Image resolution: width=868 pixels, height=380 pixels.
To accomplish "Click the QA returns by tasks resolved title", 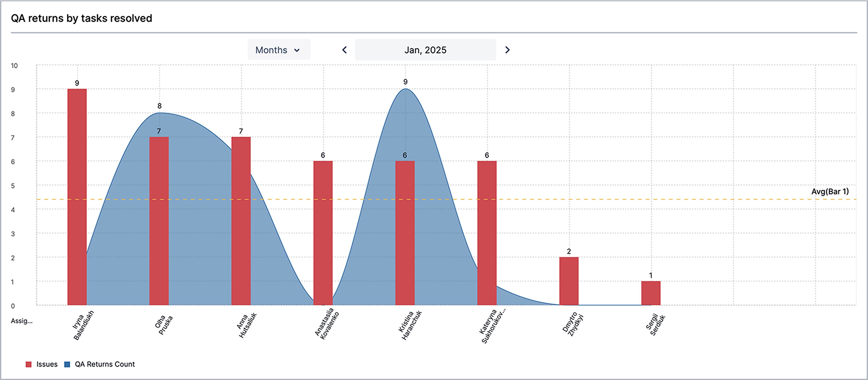I will coord(81,18).
